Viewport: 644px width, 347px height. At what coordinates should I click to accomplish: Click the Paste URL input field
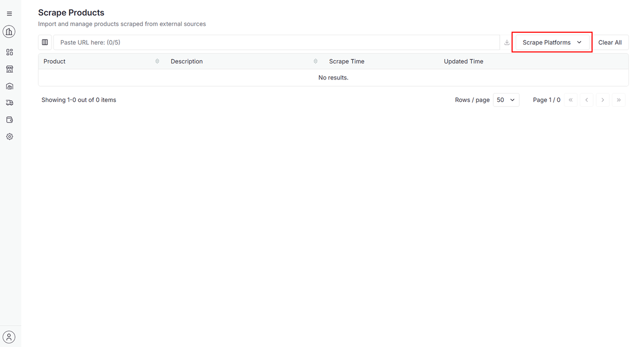[276, 43]
